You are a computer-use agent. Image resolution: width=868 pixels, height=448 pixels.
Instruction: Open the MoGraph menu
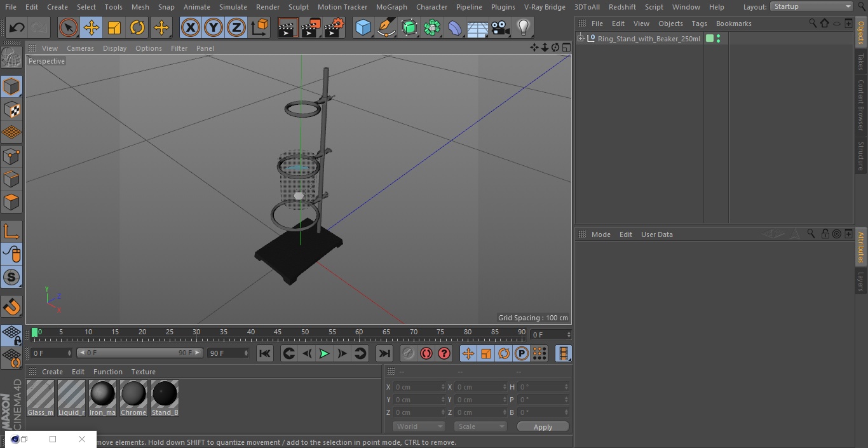coord(391,7)
